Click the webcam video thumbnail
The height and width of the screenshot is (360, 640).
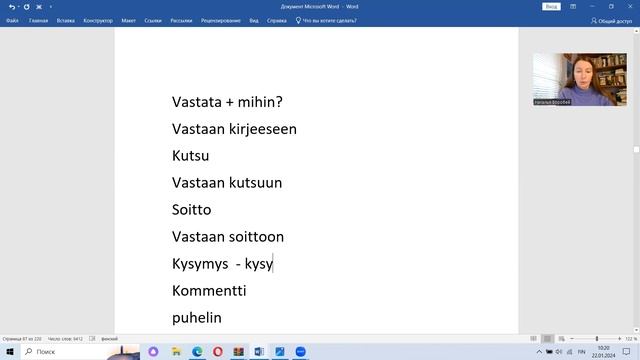[580, 79]
